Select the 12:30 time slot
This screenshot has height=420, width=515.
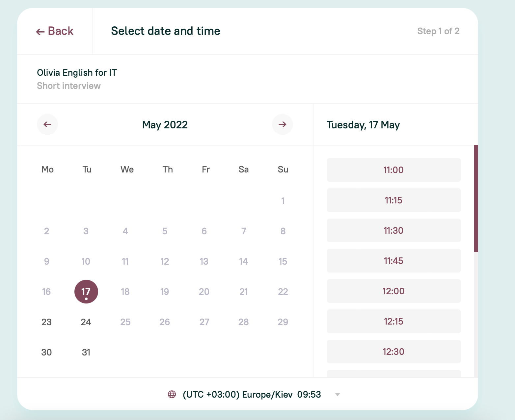pyautogui.click(x=393, y=352)
